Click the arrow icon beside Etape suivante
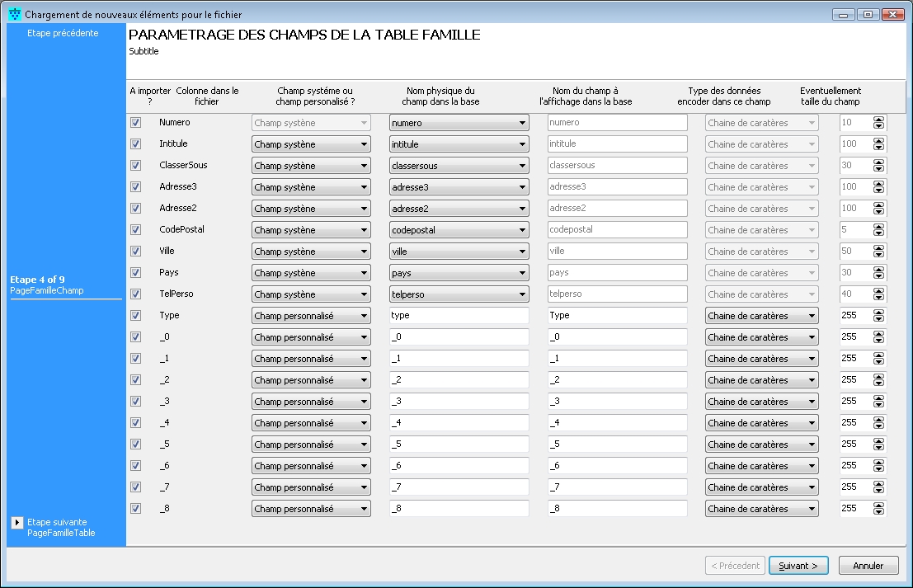 tap(17, 523)
